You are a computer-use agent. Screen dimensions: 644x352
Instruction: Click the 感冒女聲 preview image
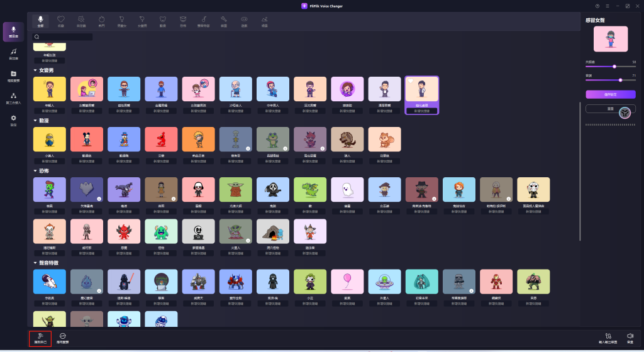(610, 39)
